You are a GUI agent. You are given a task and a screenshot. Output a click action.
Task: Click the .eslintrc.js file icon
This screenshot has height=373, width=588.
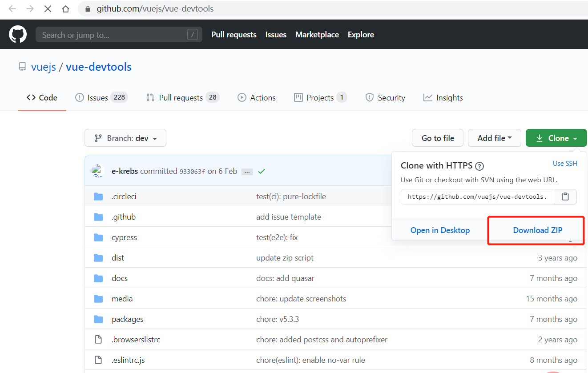pyautogui.click(x=98, y=360)
